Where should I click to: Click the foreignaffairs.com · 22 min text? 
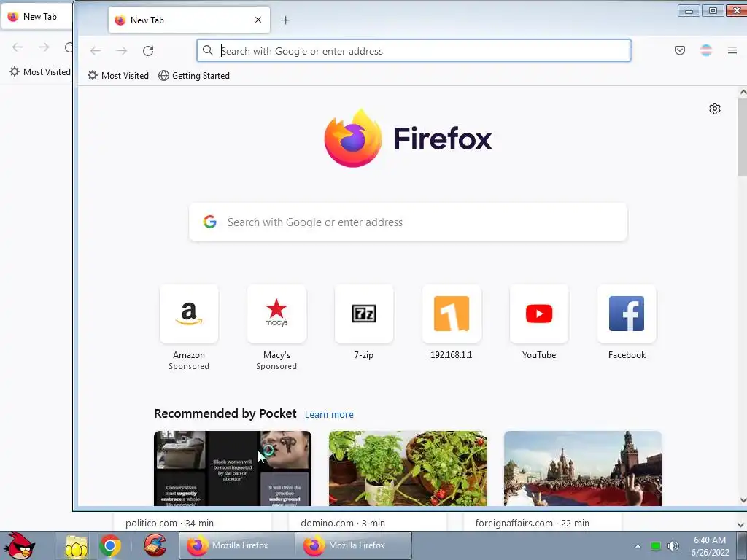click(532, 524)
